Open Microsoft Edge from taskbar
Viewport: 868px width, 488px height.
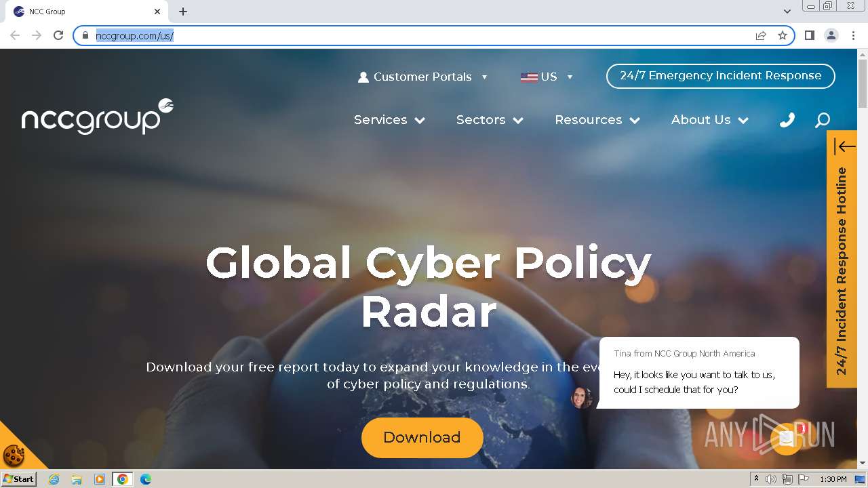[x=146, y=479]
